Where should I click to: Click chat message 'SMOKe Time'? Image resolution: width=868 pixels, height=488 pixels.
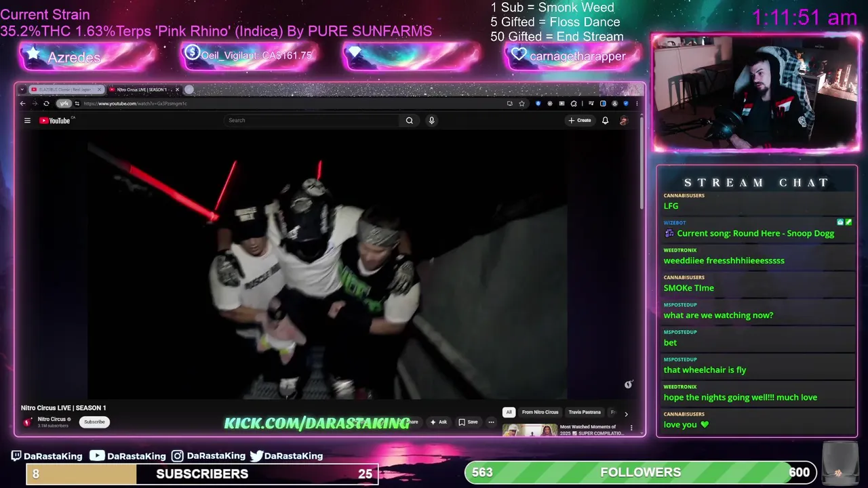coord(688,288)
